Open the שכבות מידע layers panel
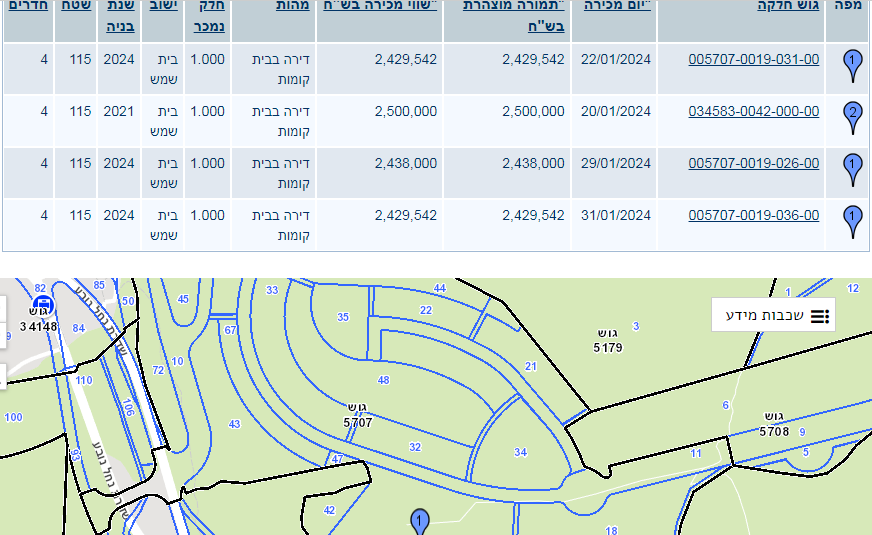 point(773,315)
